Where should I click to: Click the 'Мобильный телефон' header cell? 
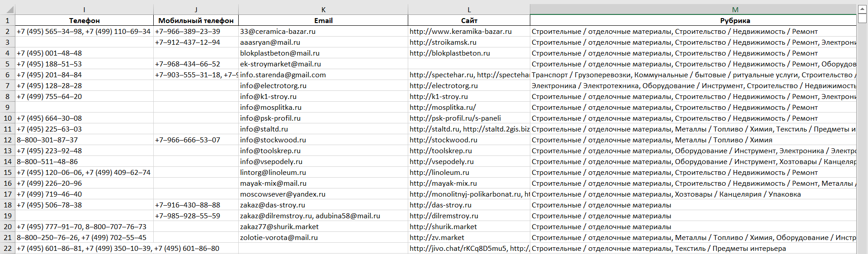[196, 20]
